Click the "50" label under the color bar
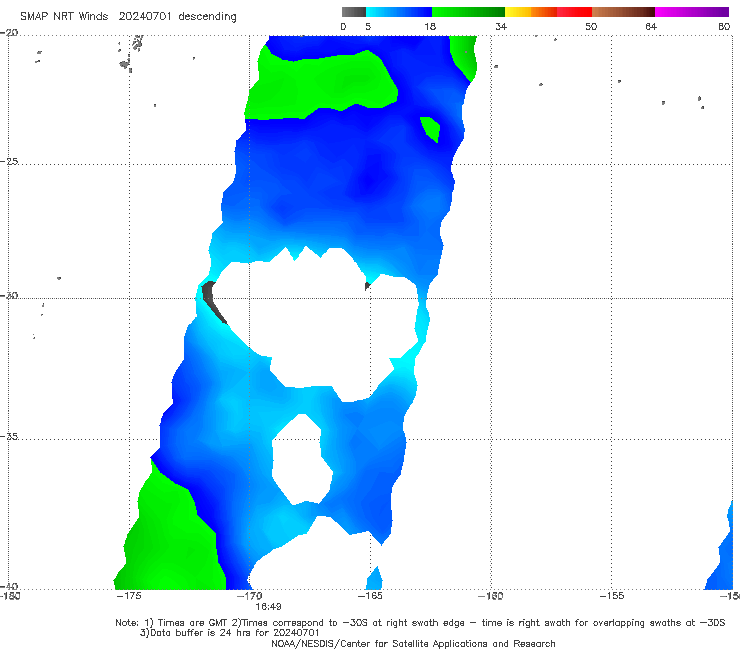The height and width of the screenshot is (650, 740). tap(591, 27)
